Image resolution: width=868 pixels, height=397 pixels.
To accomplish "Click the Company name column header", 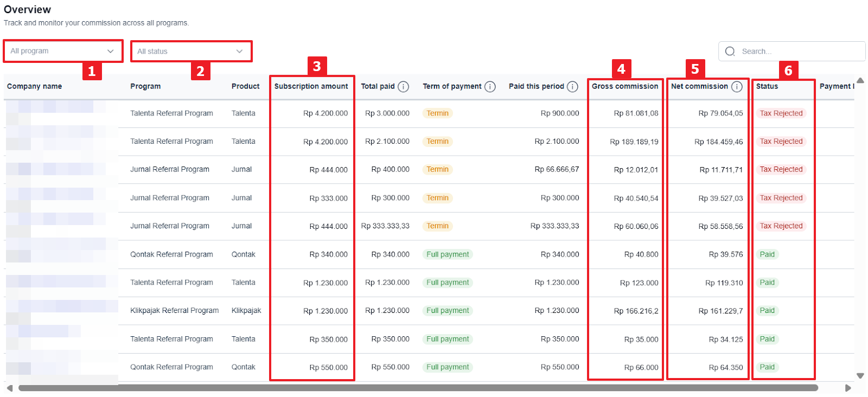I will click(34, 86).
